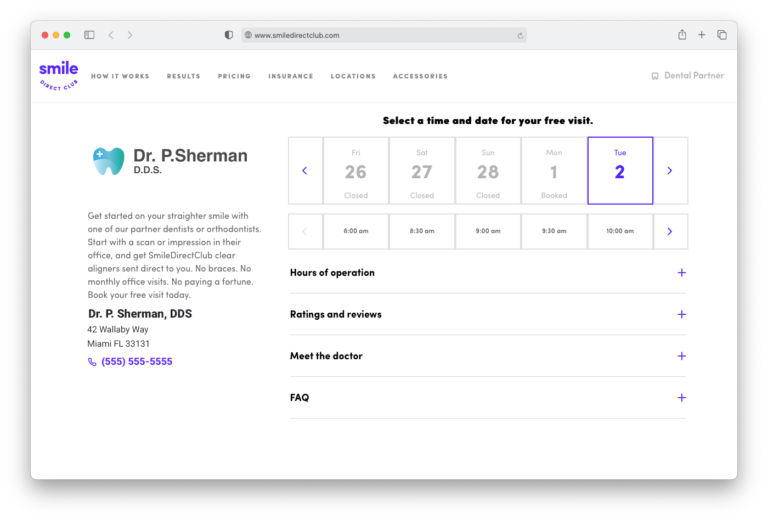Open the Locations menu item
This screenshot has width=768, height=520.
coord(353,76)
